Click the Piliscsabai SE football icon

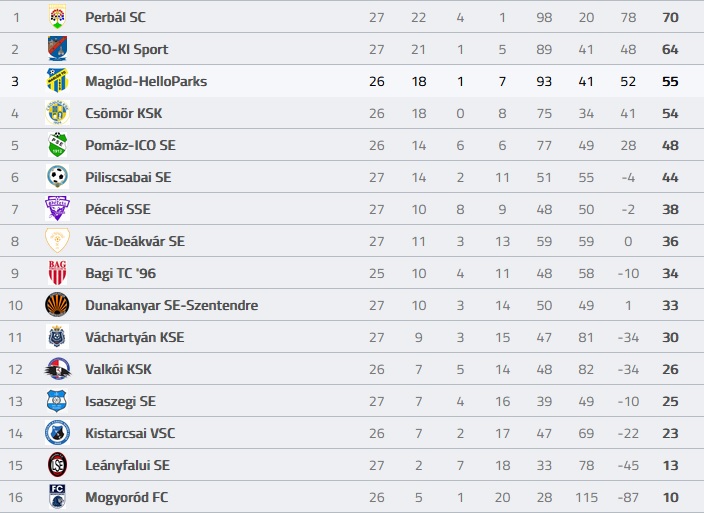point(57,177)
